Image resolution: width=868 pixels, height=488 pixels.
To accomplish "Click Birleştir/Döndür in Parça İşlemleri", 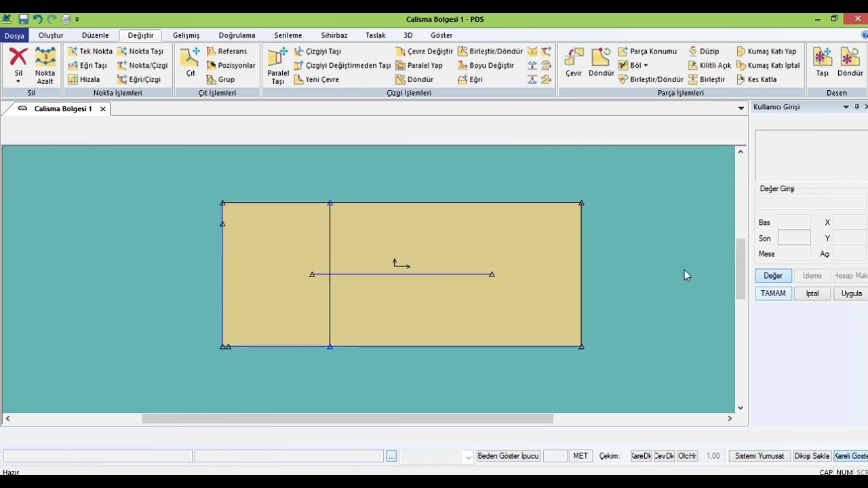I will (x=650, y=79).
